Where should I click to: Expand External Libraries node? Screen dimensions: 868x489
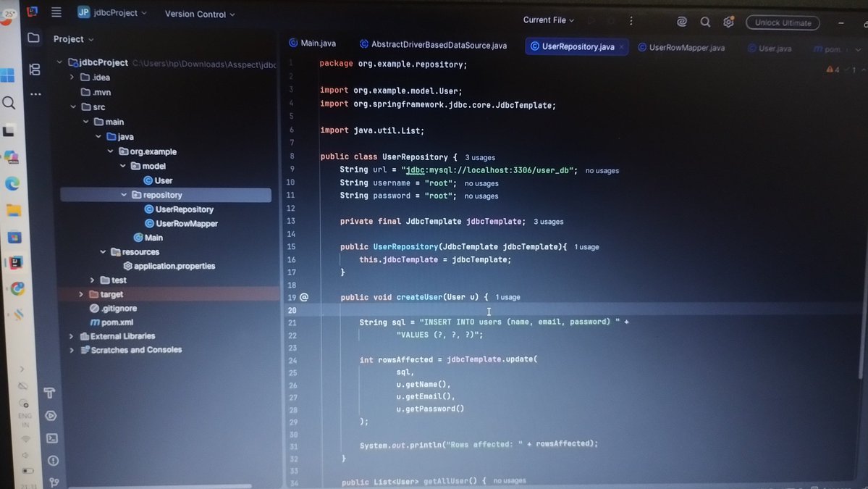(x=71, y=336)
